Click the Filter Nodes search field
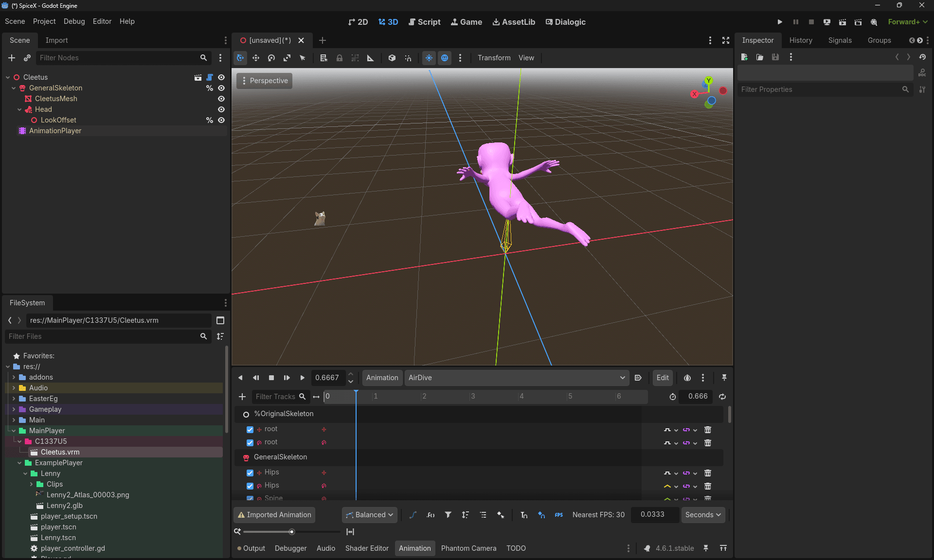934x560 pixels. (x=124, y=58)
